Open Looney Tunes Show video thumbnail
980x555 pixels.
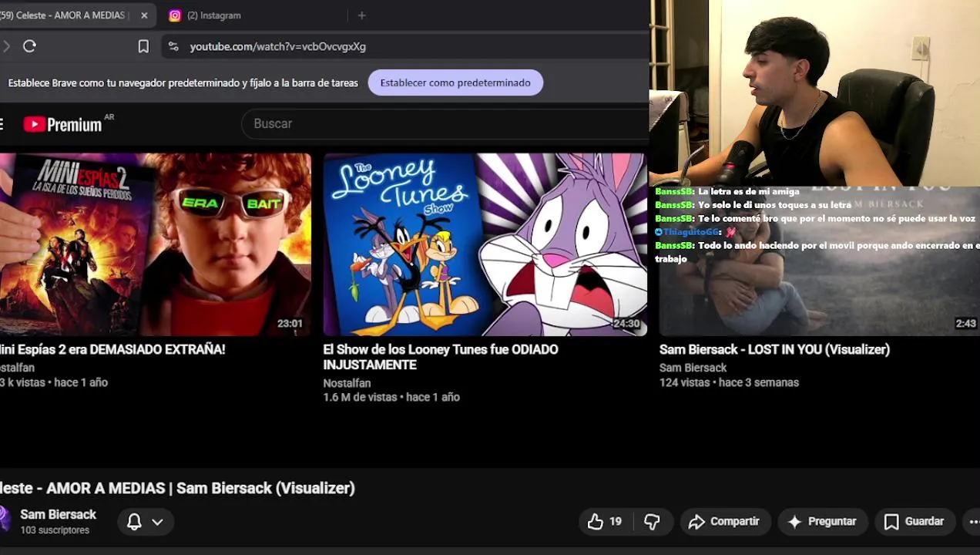(x=485, y=244)
